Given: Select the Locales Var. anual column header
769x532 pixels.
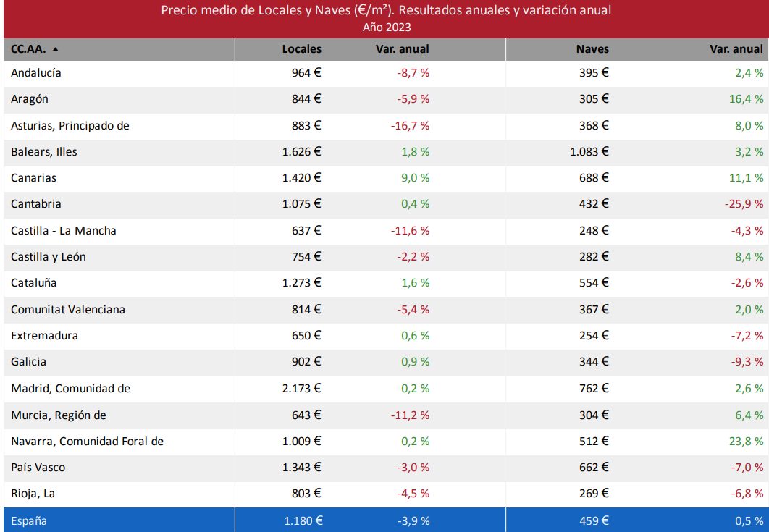Looking at the screenshot, I should click(402, 49).
